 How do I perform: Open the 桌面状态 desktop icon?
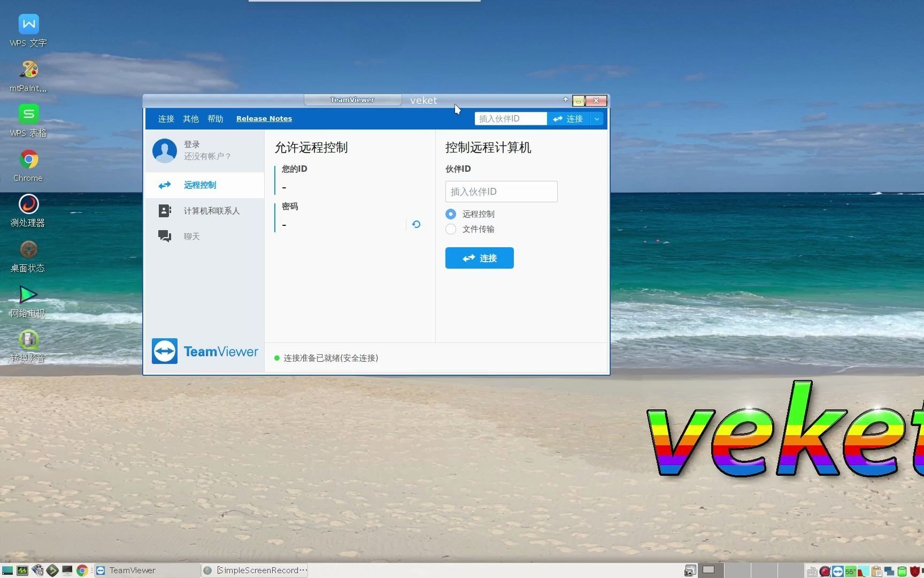pos(29,256)
